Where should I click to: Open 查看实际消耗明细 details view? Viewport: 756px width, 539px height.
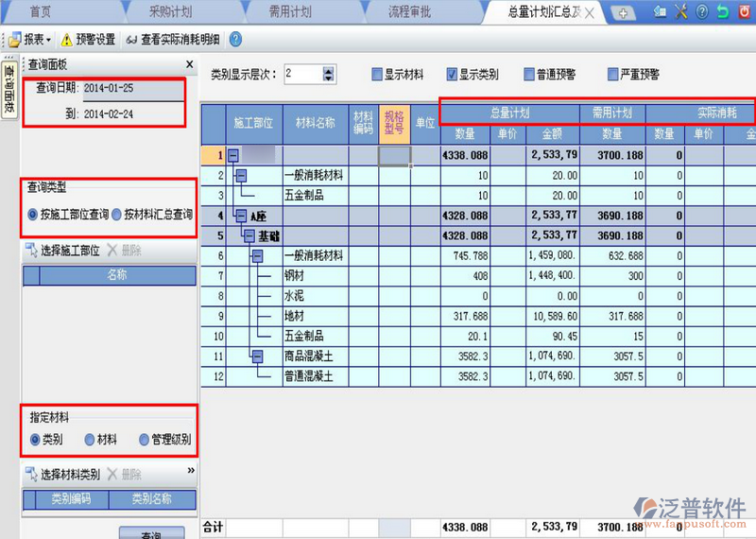click(131, 40)
